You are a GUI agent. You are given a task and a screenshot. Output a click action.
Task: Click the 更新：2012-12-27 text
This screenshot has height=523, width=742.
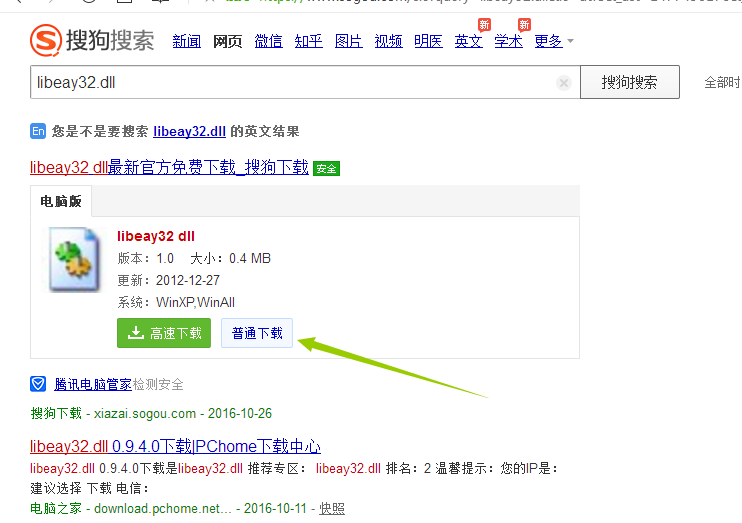[x=168, y=280]
